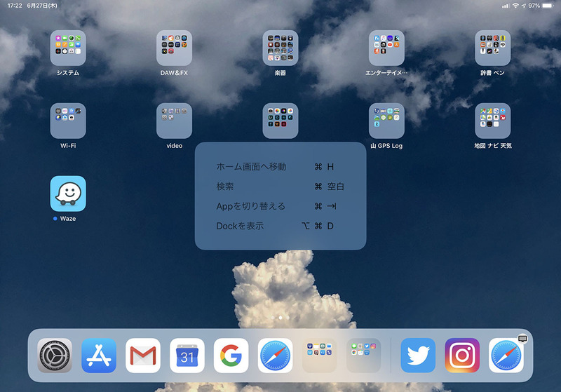Open the 辞書 ペン folder
This screenshot has width=561, height=392.
tap(493, 48)
